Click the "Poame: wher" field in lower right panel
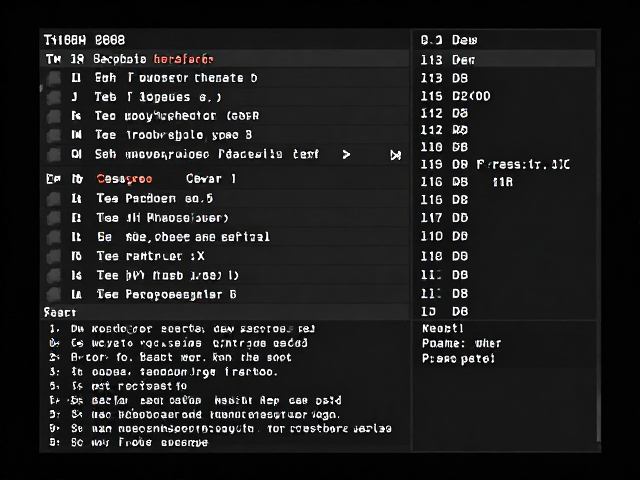 (462, 344)
